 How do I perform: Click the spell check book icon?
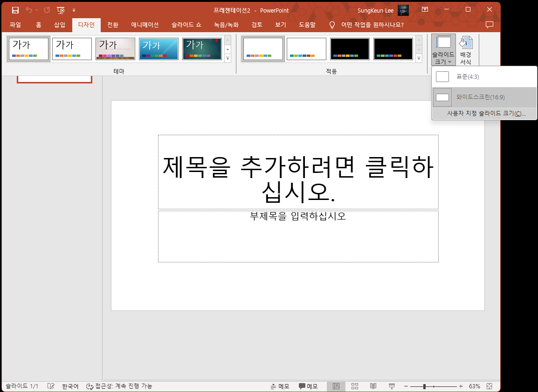(x=51, y=386)
